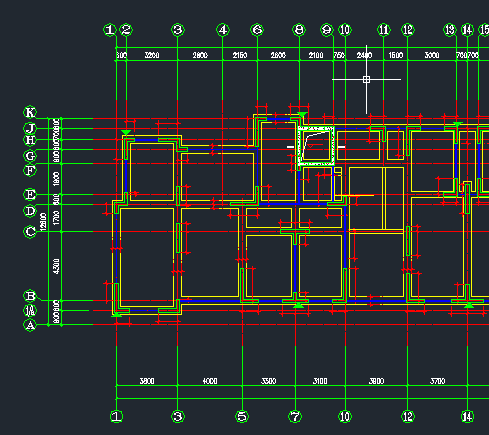The image size is (489, 435).
Task: Pick the 2800 dimension between axes 6 and 8
Action: click(278, 55)
